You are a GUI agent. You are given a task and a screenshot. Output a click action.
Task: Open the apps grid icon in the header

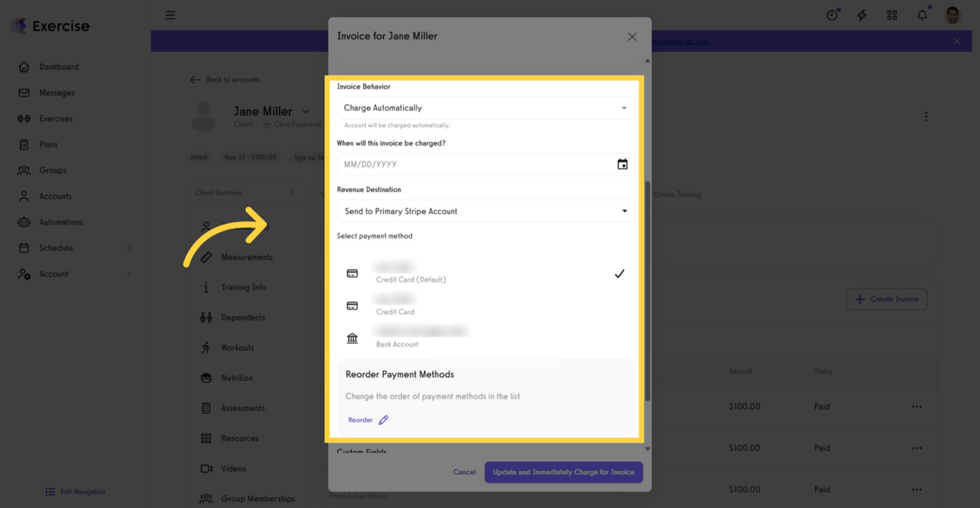point(892,14)
